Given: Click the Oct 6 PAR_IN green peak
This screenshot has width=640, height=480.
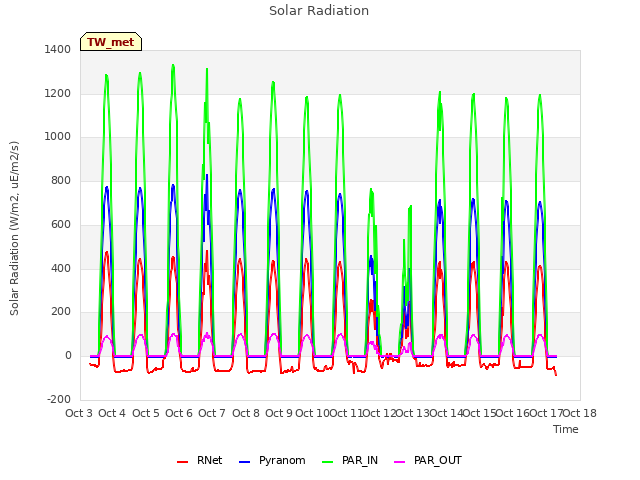Looking at the screenshot, I should pos(173,65).
